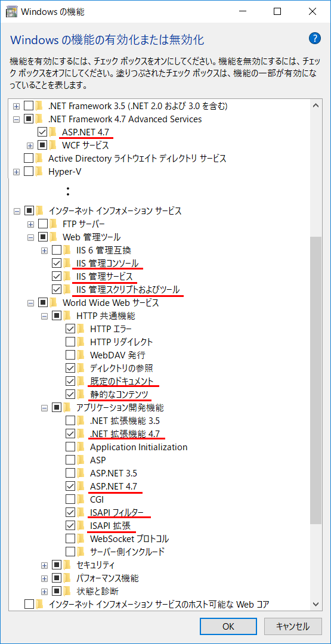Check the FTP サーバー checkbox
Screen dimensions: 331x644
click(42, 224)
